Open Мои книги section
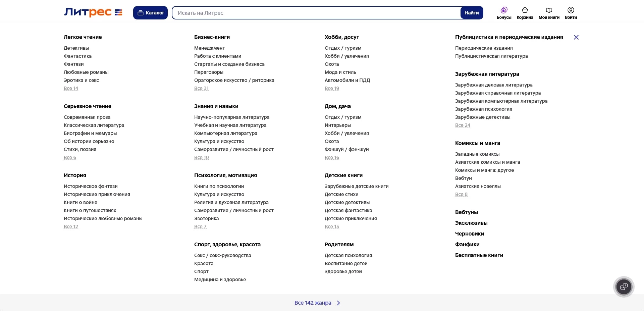This screenshot has height=311, width=644. (x=549, y=13)
